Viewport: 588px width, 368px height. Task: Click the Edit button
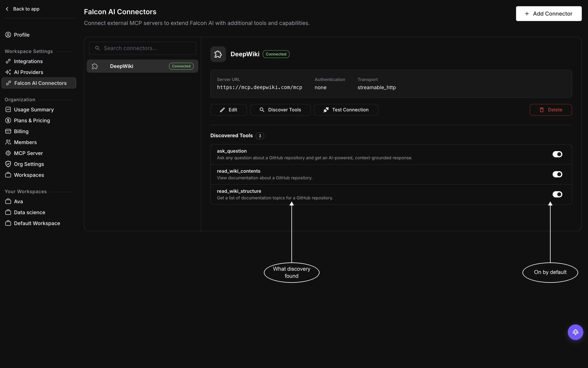228,110
